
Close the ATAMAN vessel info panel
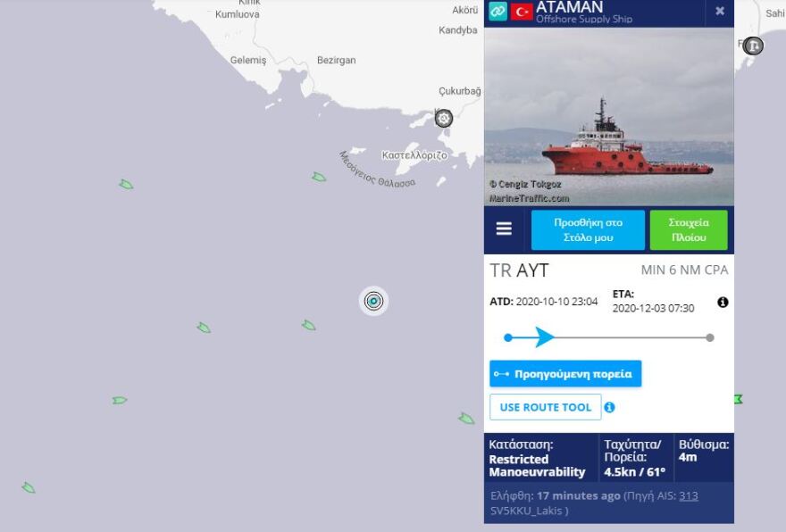pyautogui.click(x=719, y=11)
